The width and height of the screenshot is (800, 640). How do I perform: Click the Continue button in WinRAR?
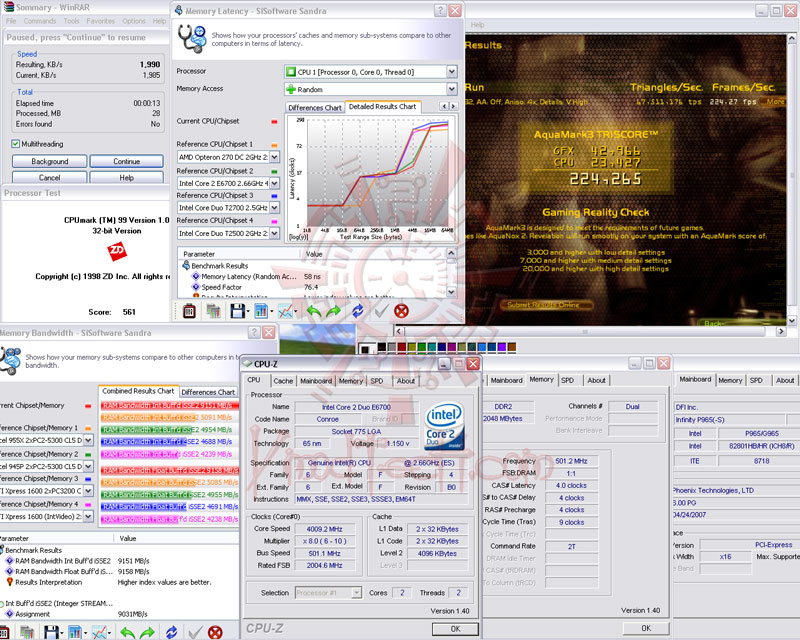[127, 161]
